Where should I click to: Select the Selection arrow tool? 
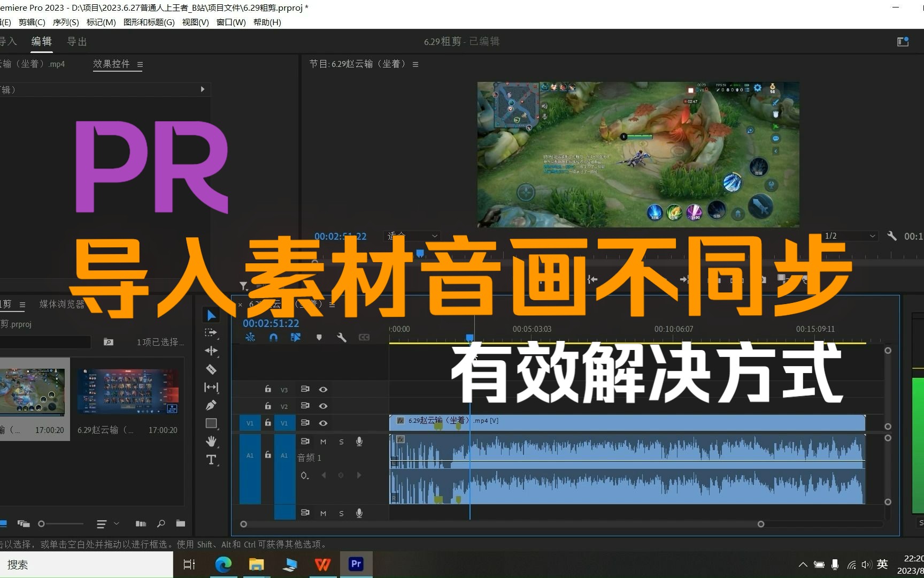point(211,315)
